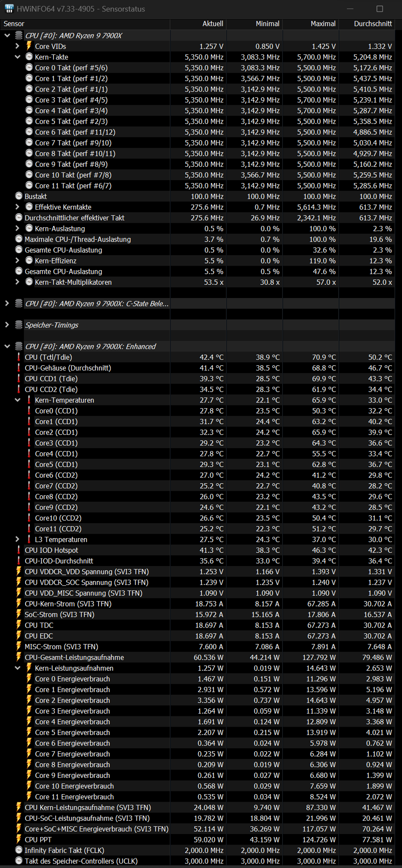Click the chip icon of Speicher-Timings
The height and width of the screenshot is (868, 402).
click(19, 325)
